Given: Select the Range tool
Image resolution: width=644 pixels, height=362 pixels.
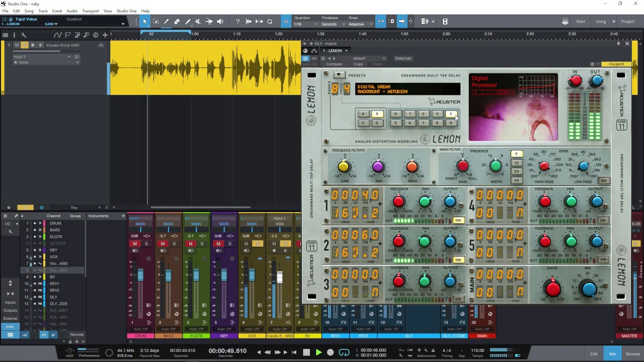Looking at the screenshot, I should click(155, 22).
